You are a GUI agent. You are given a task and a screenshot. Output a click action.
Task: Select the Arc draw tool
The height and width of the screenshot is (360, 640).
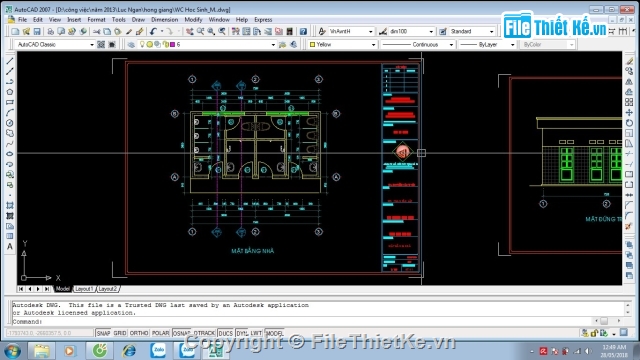tap(10, 113)
